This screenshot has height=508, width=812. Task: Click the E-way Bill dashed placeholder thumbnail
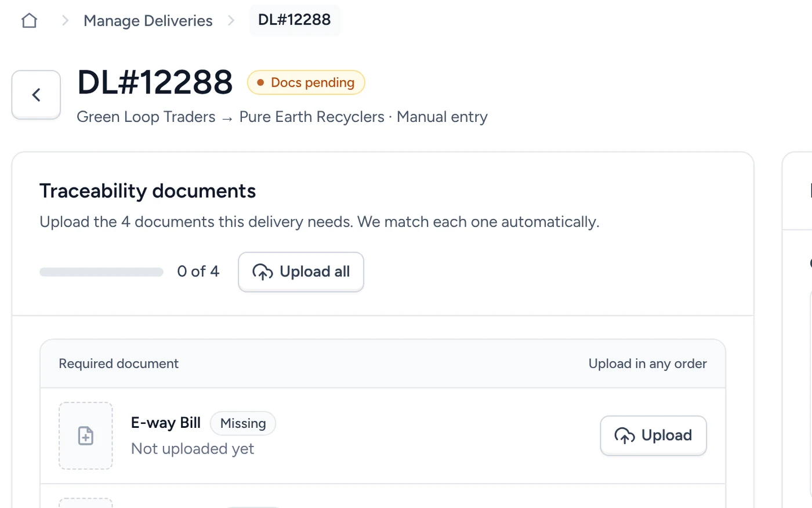pyautogui.click(x=86, y=435)
